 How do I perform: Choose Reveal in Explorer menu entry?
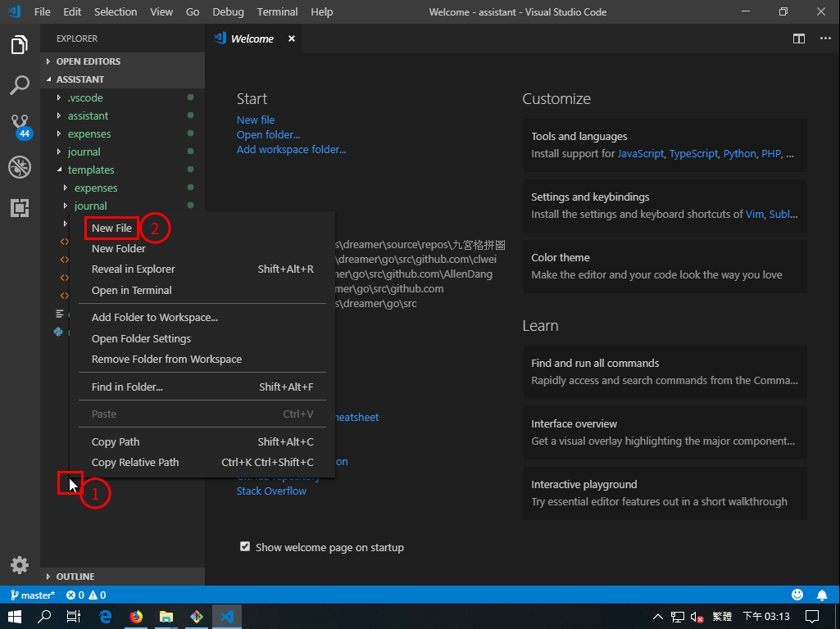tap(133, 269)
